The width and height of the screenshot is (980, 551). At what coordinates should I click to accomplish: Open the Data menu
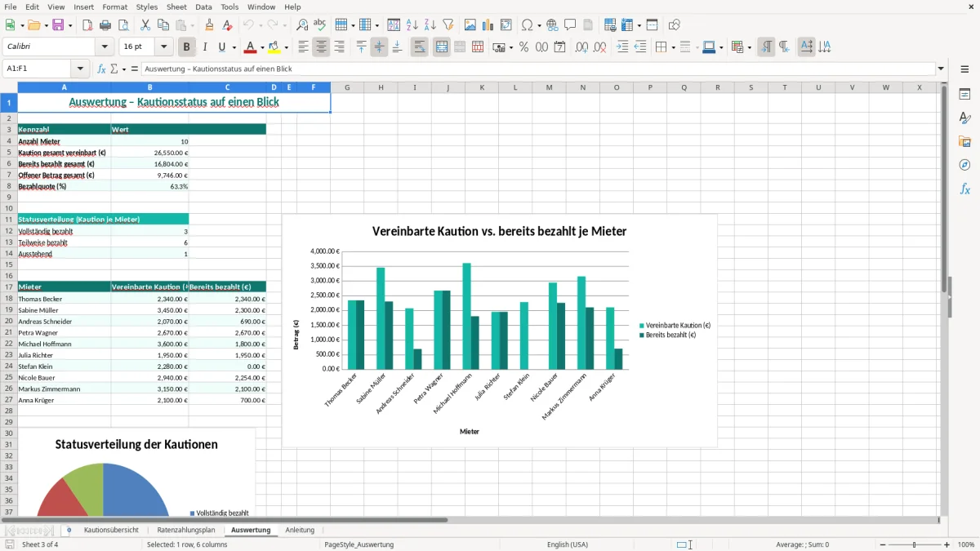[x=203, y=7]
